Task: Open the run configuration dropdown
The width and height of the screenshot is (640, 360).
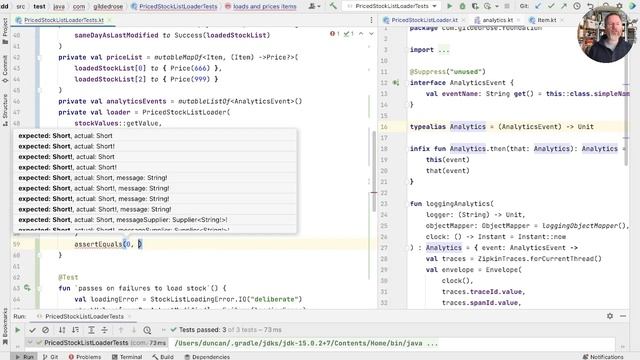Action: coord(391,6)
